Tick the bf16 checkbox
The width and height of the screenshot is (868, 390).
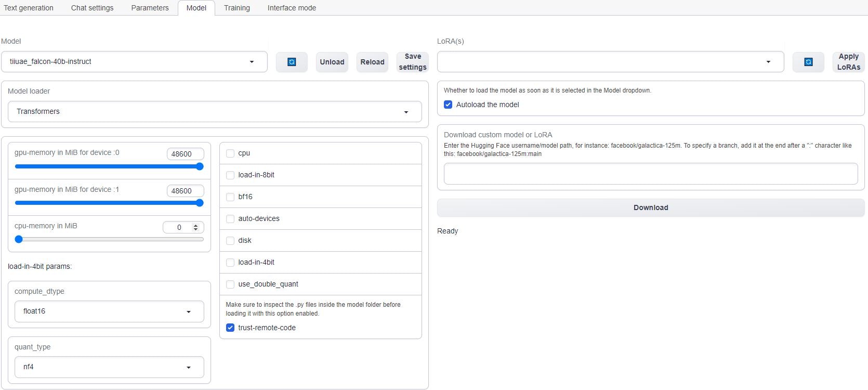click(x=230, y=197)
